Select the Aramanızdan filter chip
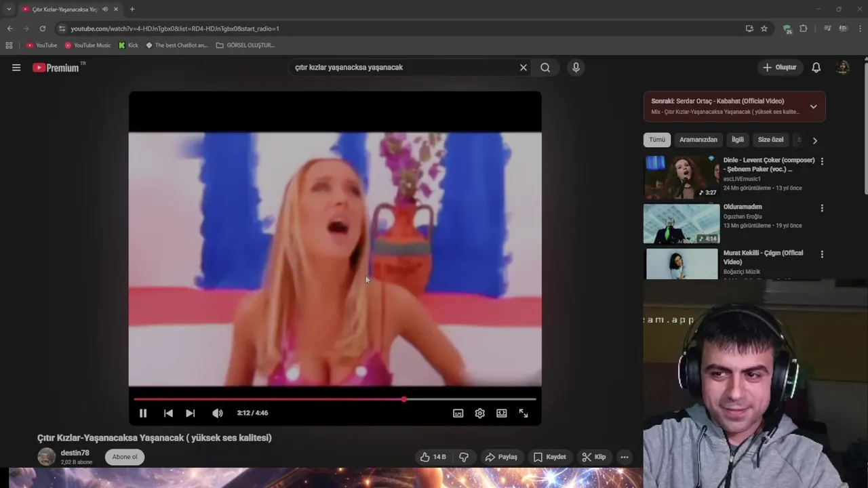Image resolution: width=868 pixels, height=488 pixels. click(698, 140)
